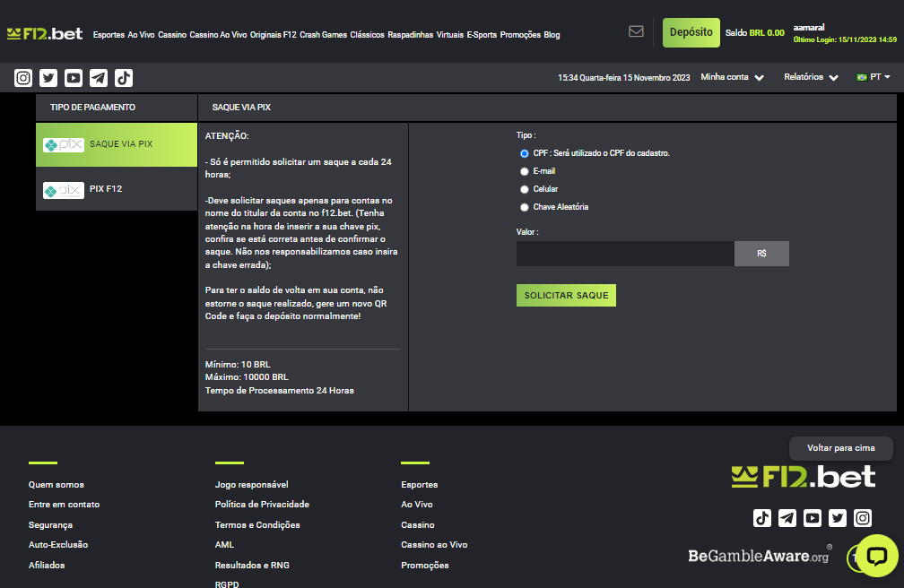
Task: Open the Jogo responsável footer link
Action: click(251, 485)
